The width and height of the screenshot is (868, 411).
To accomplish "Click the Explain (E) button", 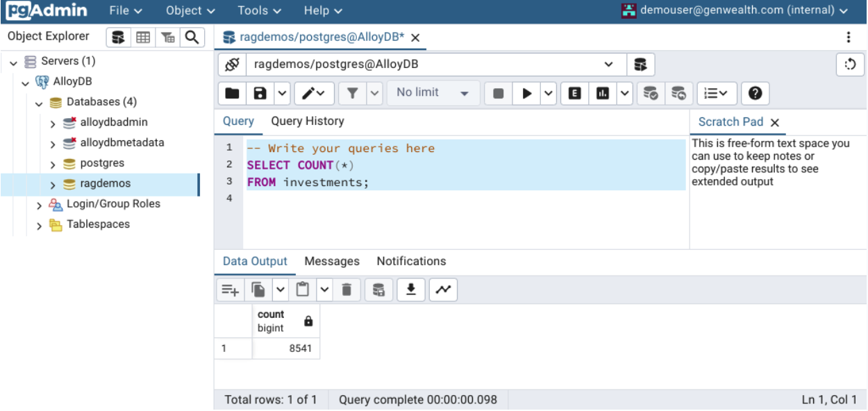I will pyautogui.click(x=574, y=93).
